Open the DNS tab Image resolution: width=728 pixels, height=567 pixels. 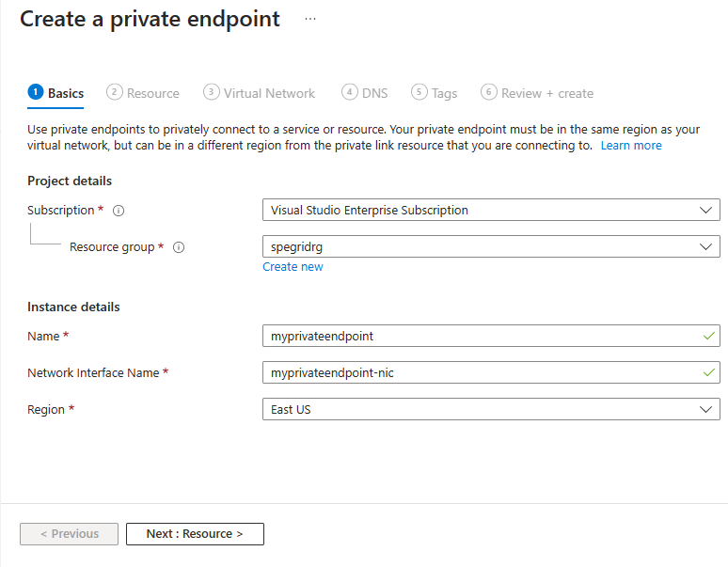[364, 93]
